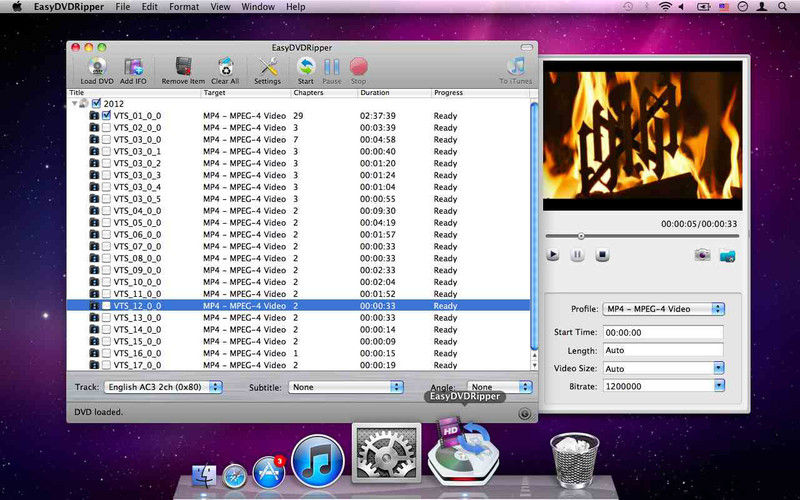Open the snapshot folder icon
Image resolution: width=800 pixels, height=500 pixels.
[727, 255]
